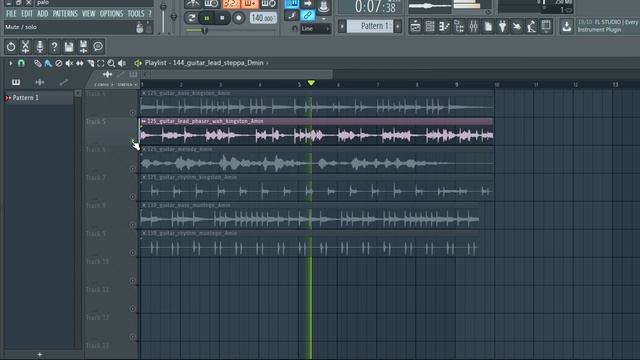Open clip menu of 110_guitar_rhythm_montego clip
640x360 pixels.
click(x=144, y=233)
